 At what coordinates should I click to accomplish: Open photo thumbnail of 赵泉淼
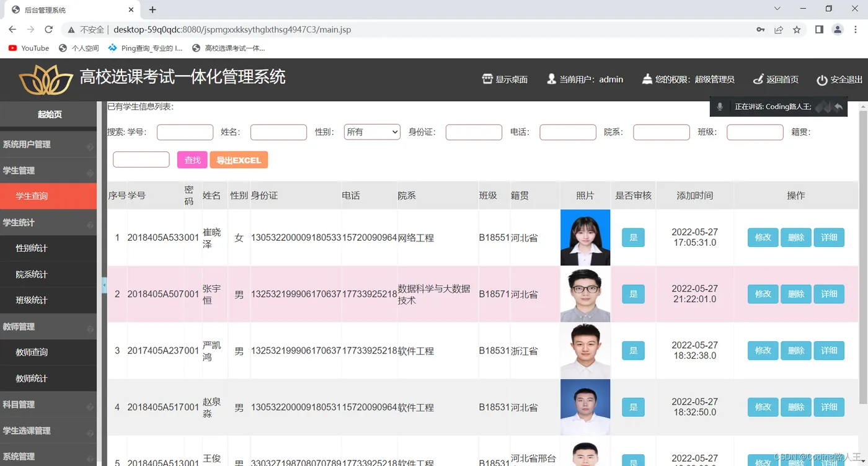coord(585,407)
